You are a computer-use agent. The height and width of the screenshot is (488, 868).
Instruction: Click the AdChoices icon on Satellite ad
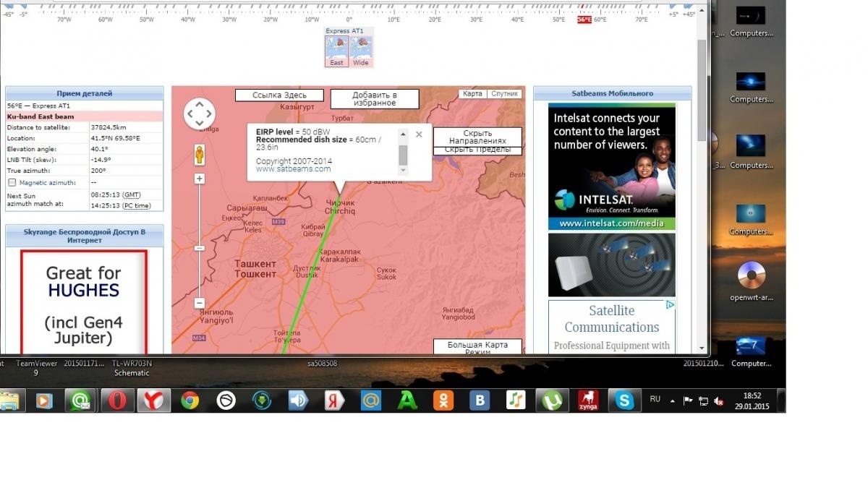point(670,305)
